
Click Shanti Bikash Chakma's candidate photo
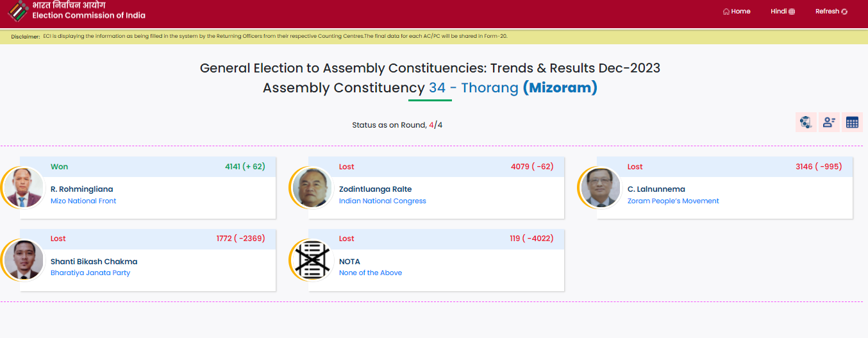pyautogui.click(x=24, y=260)
